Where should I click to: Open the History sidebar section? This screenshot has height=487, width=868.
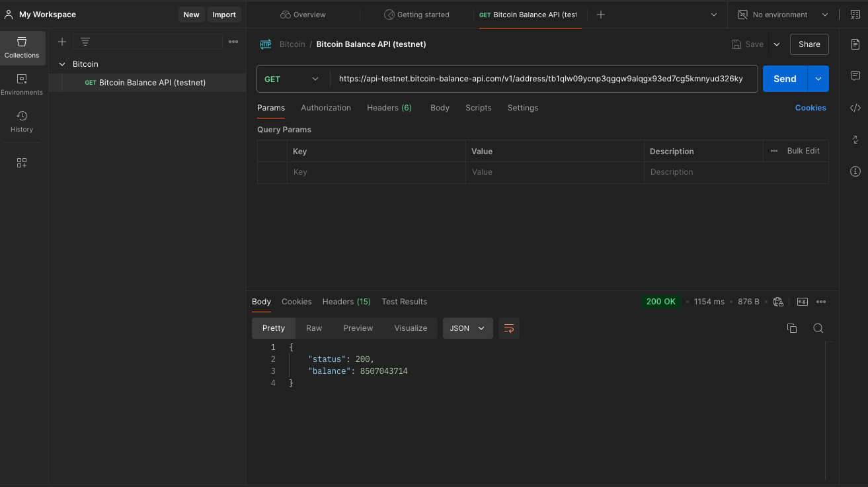(x=22, y=121)
